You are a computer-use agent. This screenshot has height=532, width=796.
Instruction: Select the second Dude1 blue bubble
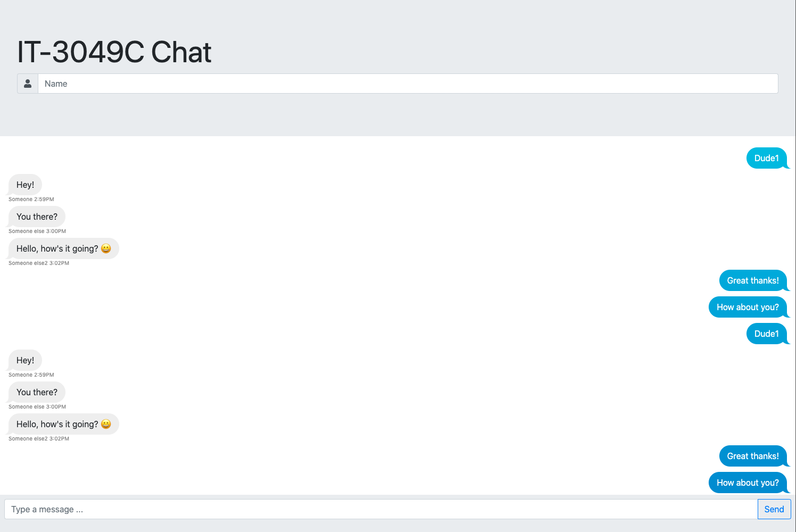coord(767,334)
